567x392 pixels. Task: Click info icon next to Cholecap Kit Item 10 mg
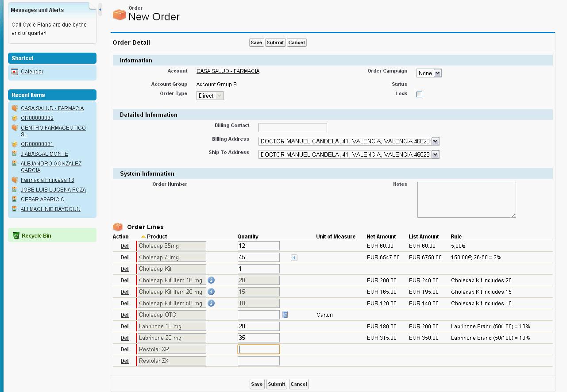click(x=211, y=280)
